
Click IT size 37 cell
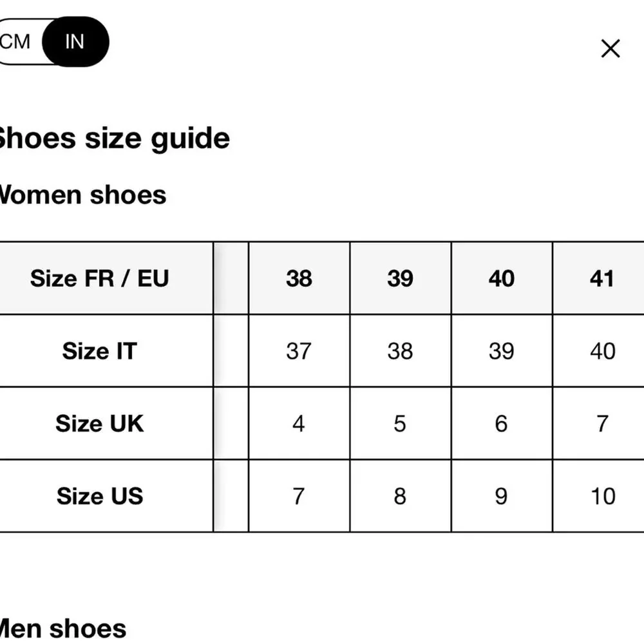299,351
